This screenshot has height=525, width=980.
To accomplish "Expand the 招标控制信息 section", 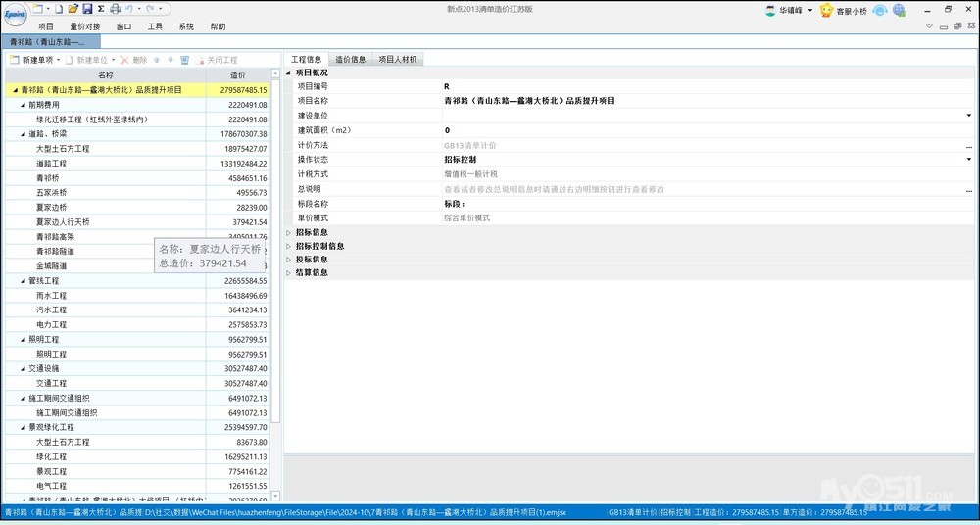I will pyautogui.click(x=289, y=246).
